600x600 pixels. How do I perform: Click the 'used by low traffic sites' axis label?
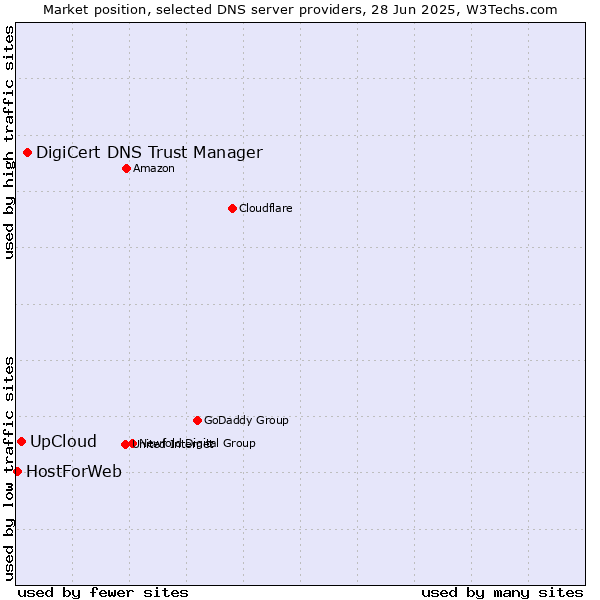(9, 469)
